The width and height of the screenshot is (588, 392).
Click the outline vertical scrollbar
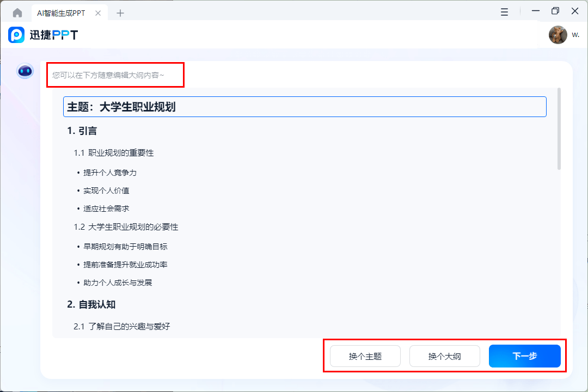tap(559, 129)
